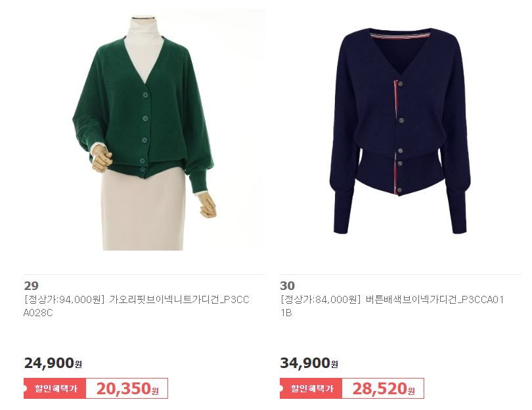532x410 pixels.
Task: Click product code line 1B
Action: click(x=286, y=313)
